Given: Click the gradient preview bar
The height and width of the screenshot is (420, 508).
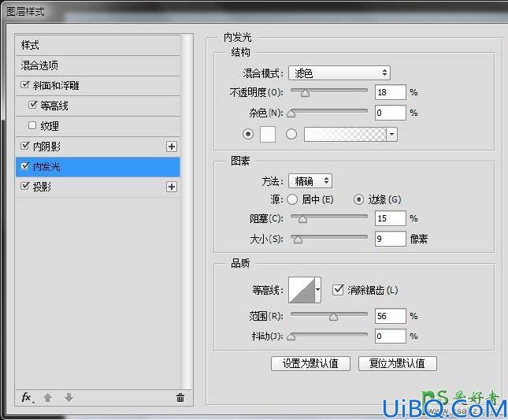Looking at the screenshot, I should coord(345,134).
